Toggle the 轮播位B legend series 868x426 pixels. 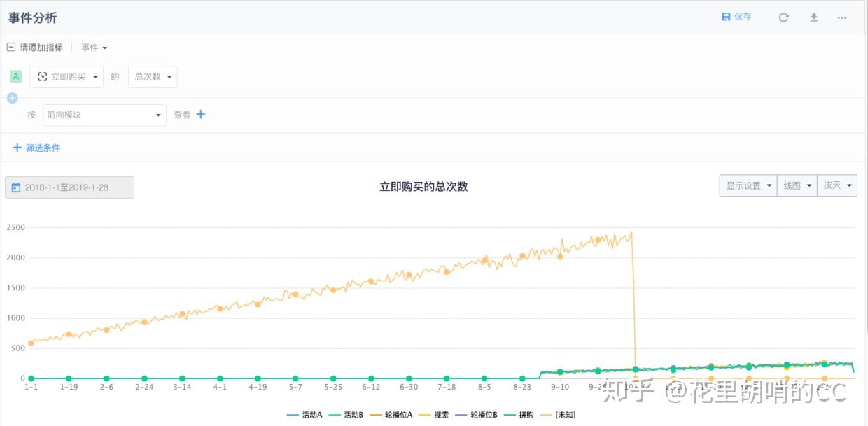point(476,415)
